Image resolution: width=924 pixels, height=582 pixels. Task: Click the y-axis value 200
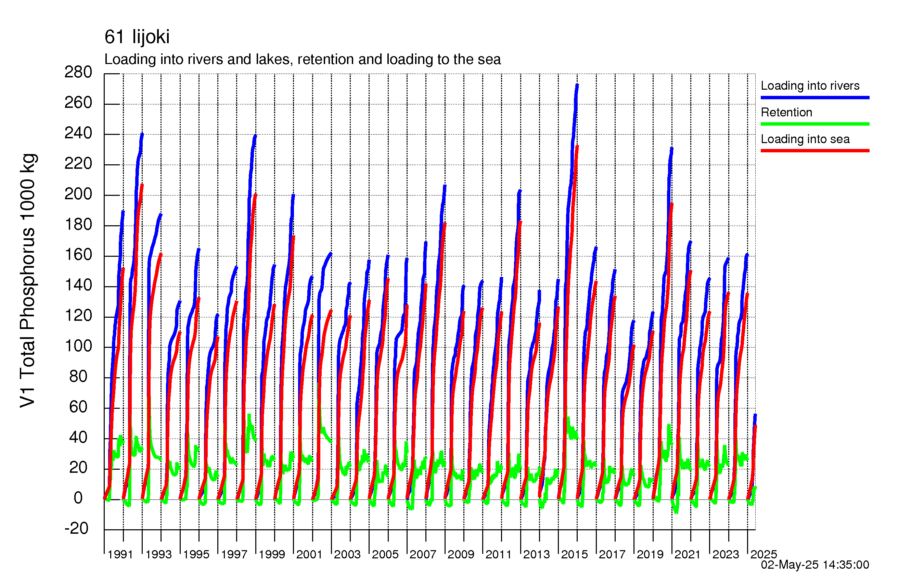(x=78, y=194)
